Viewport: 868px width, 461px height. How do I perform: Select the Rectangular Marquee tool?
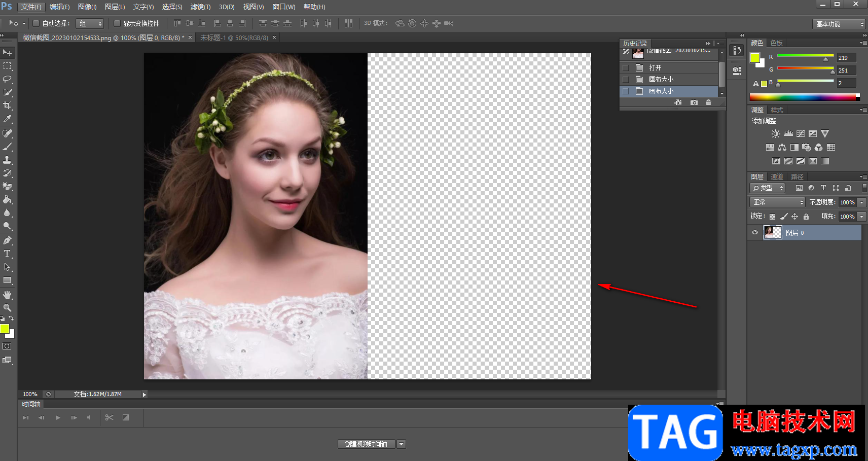[7, 66]
